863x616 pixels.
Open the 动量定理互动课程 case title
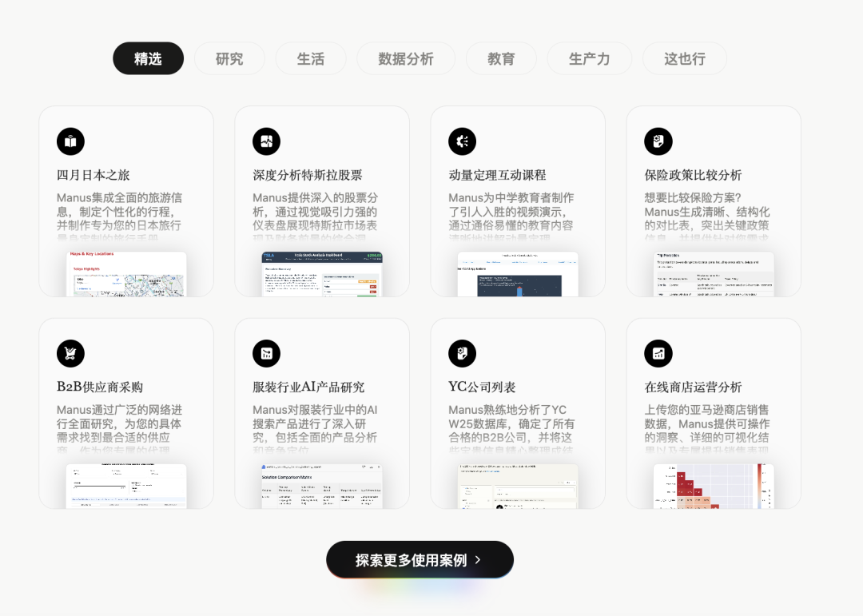[497, 175]
